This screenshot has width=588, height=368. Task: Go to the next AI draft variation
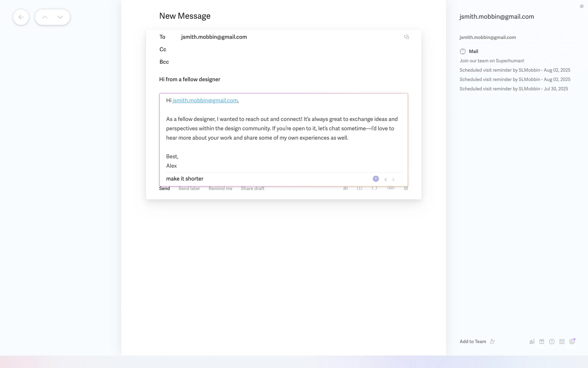(393, 179)
